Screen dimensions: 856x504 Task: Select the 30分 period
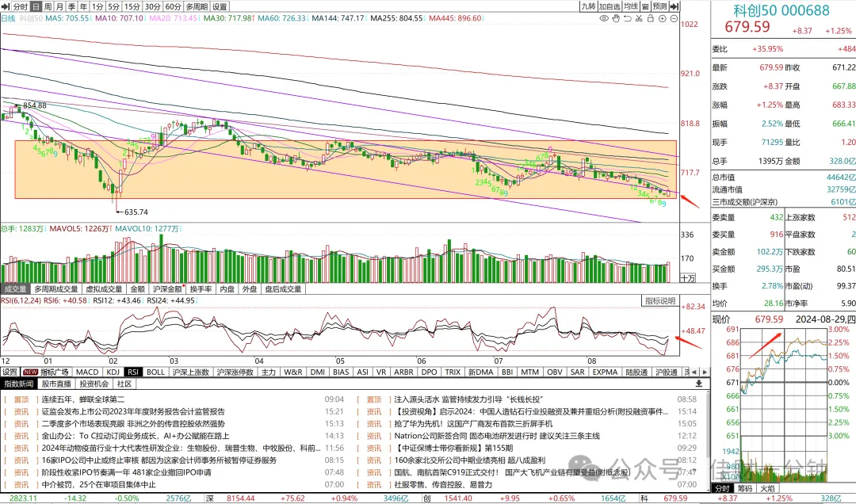coord(153,6)
